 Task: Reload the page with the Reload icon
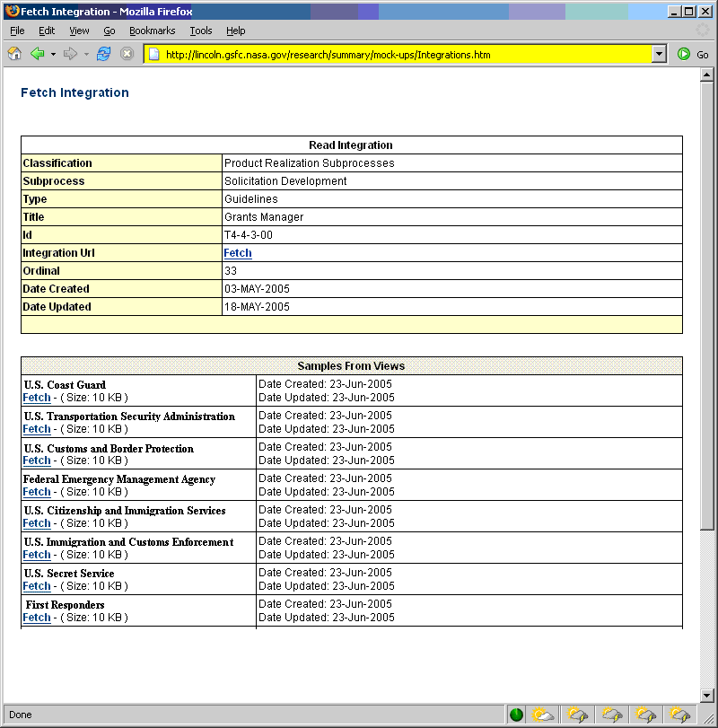click(x=103, y=54)
